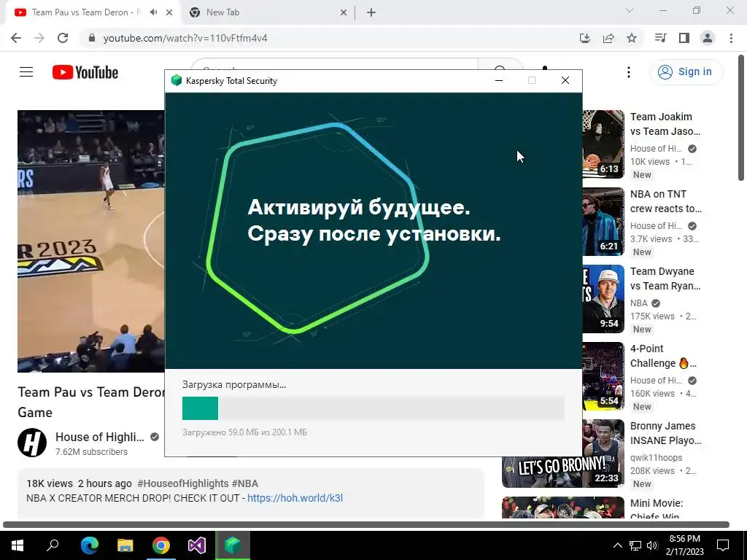Open the Team Dwyane vs Team Ryan... title
This screenshot has height=560, width=747.
[x=665, y=279]
